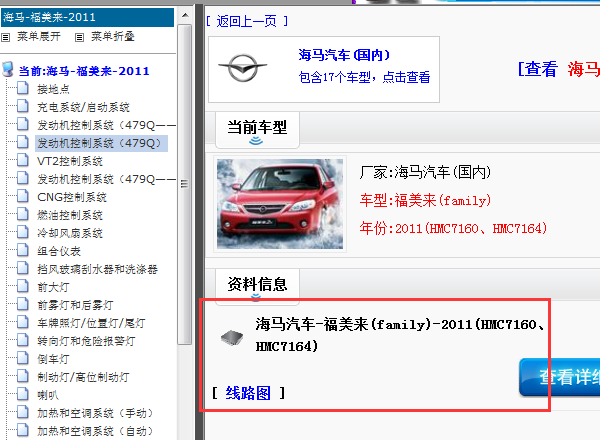Screen dimensions: 600x440
Task: Open the 制动灯/高位制动灯 tree item
Action: [83, 377]
